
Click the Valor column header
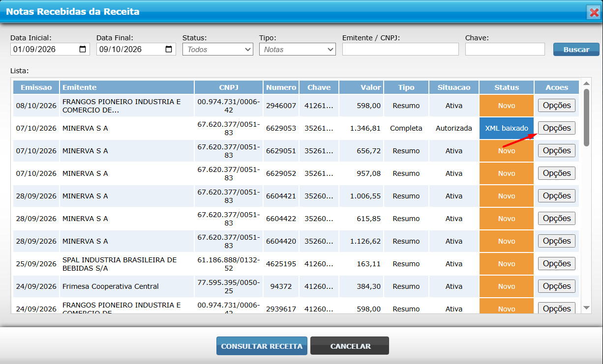(362, 87)
